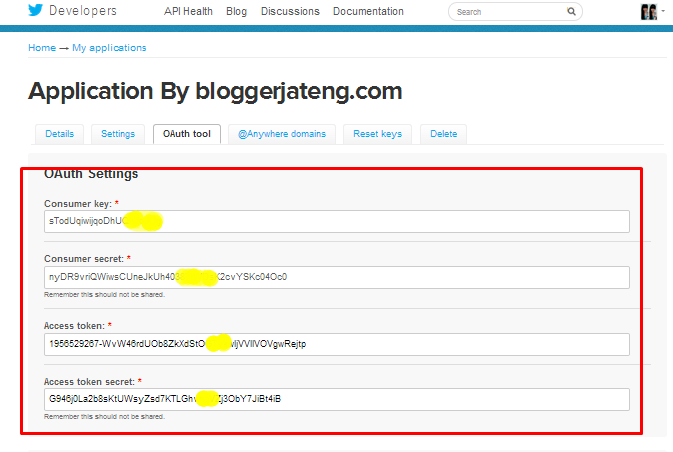Open My applications breadcrumb link

pyautogui.click(x=109, y=48)
